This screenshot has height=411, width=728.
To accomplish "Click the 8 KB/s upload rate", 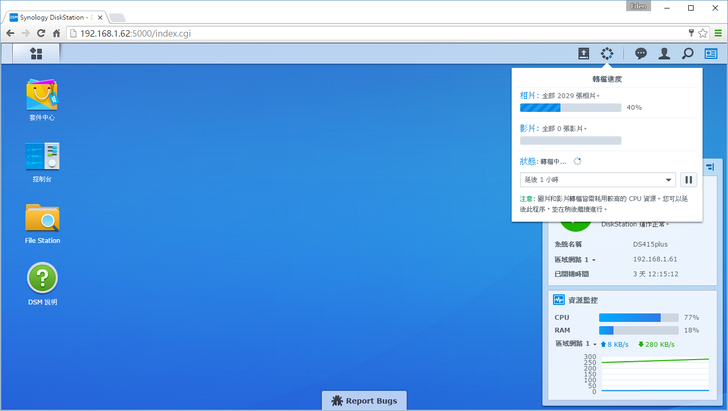I will pyautogui.click(x=614, y=344).
